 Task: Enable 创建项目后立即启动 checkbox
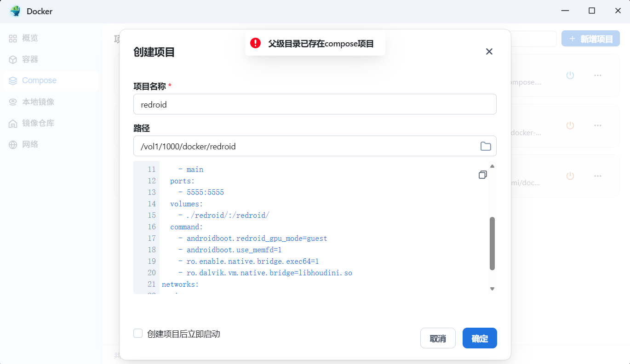click(138, 333)
